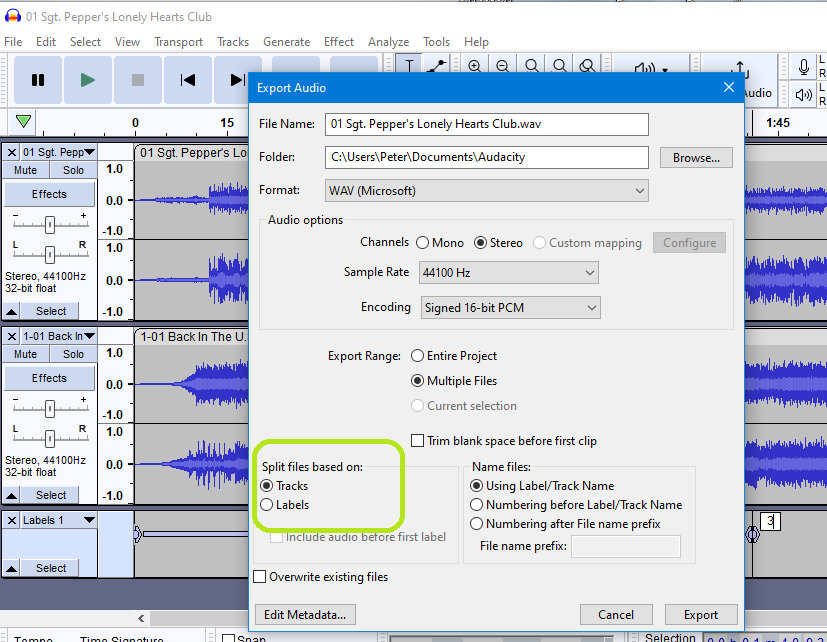Click Skip to Start transport button
The height and width of the screenshot is (642, 827).
[188, 81]
